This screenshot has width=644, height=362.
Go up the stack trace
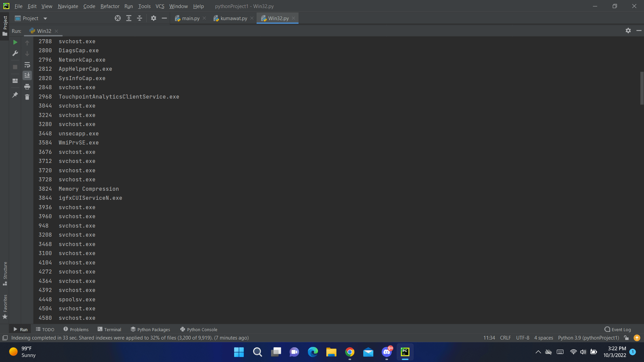pos(27,43)
